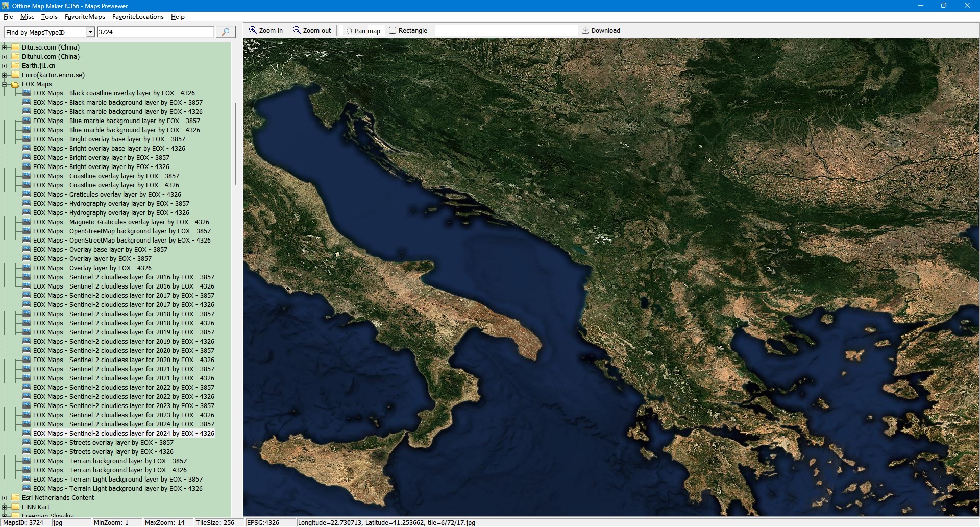Select Terrain Light background layer - 4326
Image resolution: width=980 pixels, height=527 pixels.
117,489
